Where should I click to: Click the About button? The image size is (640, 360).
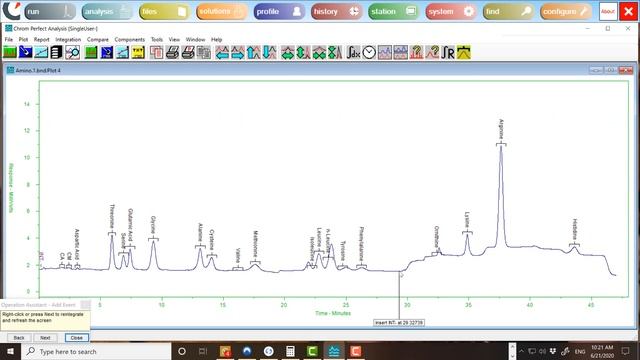608,11
